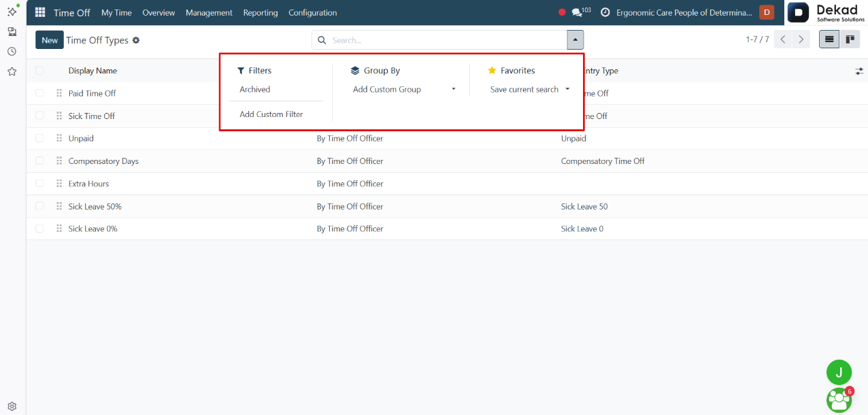Go to previous page of records
This screenshot has width=868, height=415.
[783, 39]
